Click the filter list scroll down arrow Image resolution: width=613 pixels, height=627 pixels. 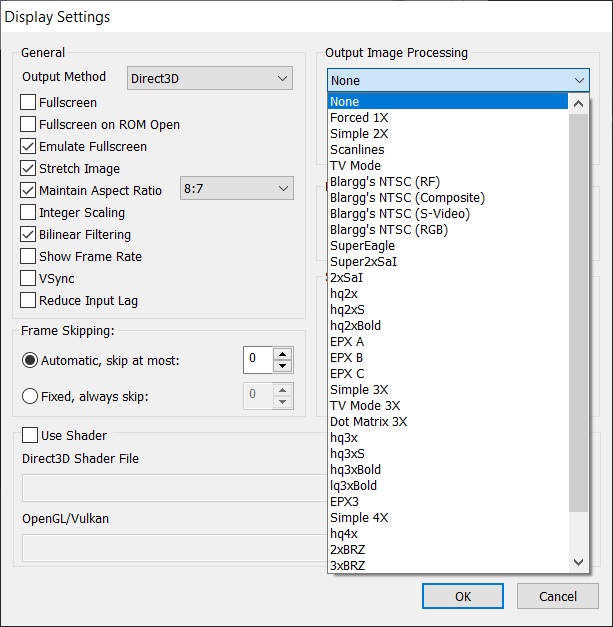tap(578, 562)
